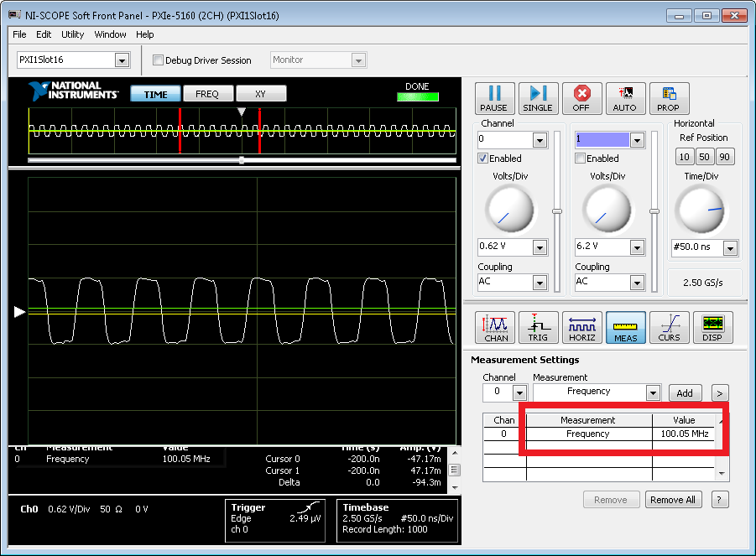Click the cursor readout scrollbar down arrow
The height and width of the screenshot is (556, 756).
pos(454,487)
